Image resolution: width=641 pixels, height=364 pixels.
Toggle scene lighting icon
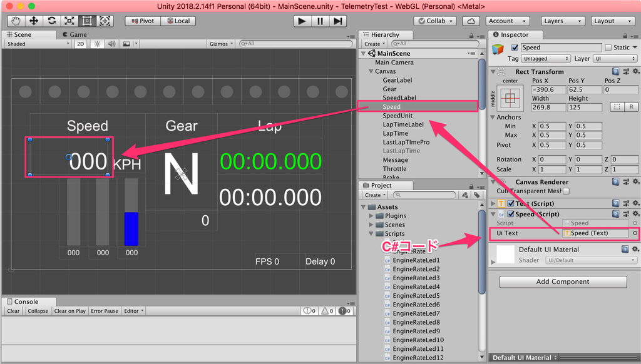click(x=97, y=44)
